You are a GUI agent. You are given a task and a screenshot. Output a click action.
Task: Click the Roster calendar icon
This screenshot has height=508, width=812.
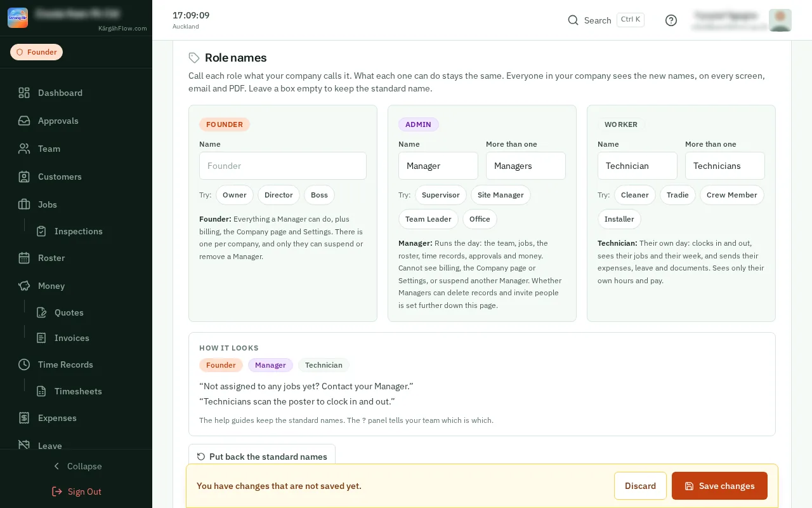point(24,258)
